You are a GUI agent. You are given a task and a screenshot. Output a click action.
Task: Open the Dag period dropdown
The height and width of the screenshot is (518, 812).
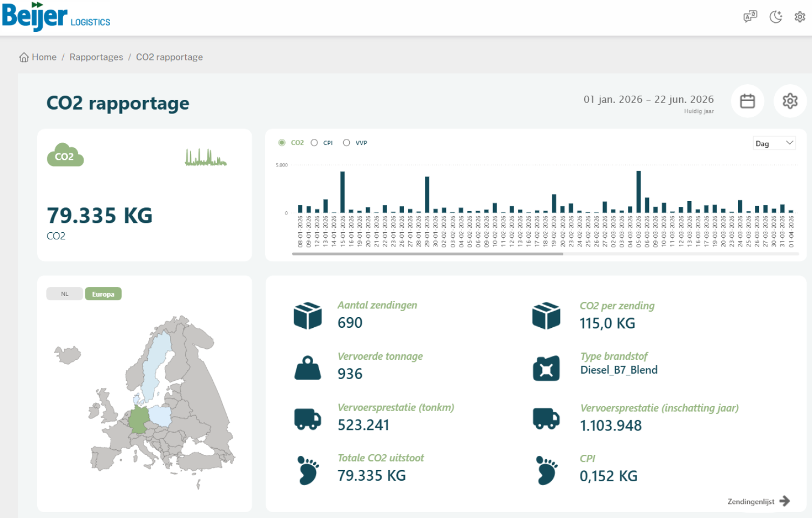click(774, 143)
